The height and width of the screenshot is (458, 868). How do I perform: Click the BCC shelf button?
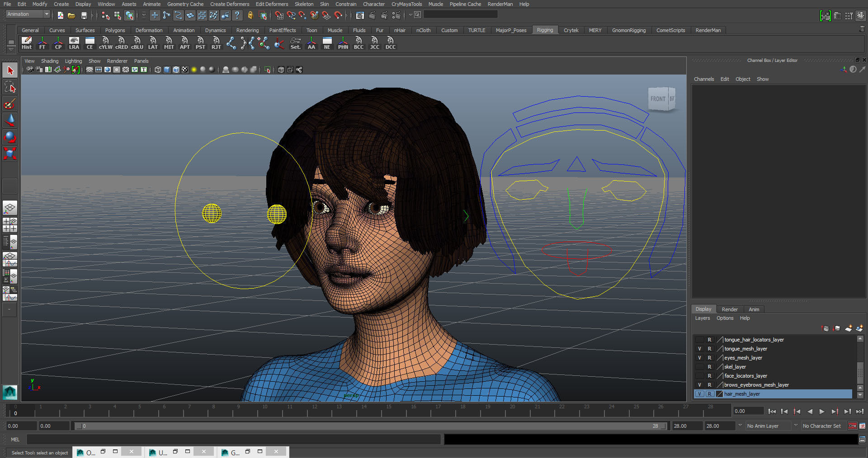click(359, 43)
